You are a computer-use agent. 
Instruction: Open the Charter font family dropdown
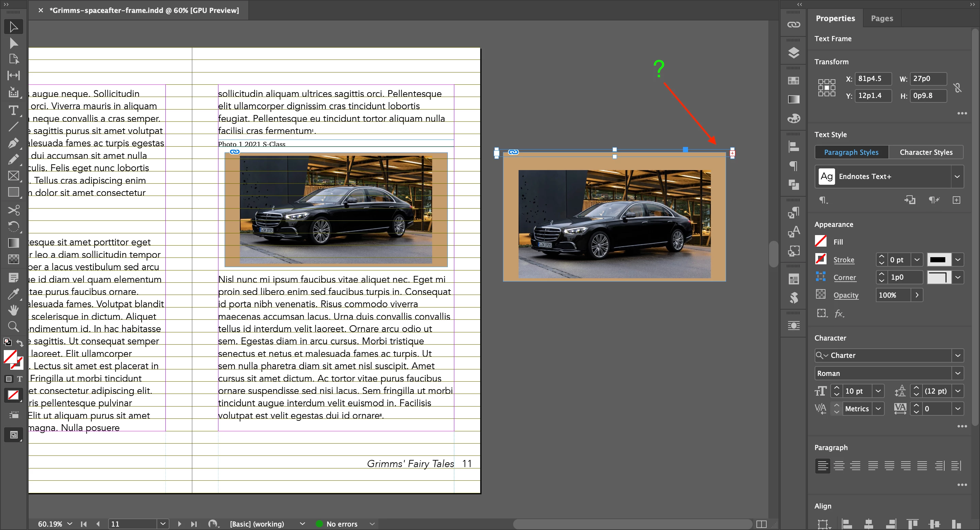(957, 355)
